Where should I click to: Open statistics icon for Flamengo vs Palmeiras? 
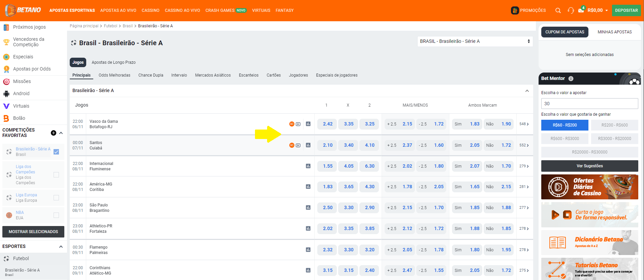308,250
